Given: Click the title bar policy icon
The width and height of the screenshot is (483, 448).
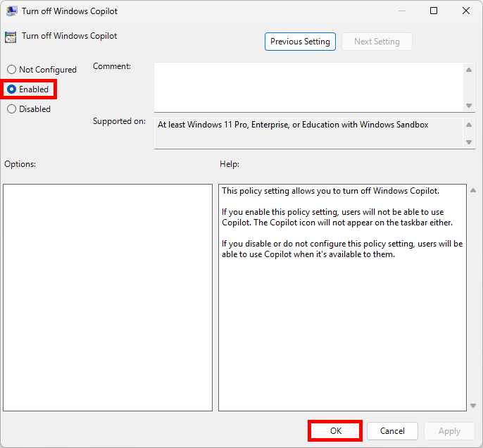Looking at the screenshot, I should (11, 11).
